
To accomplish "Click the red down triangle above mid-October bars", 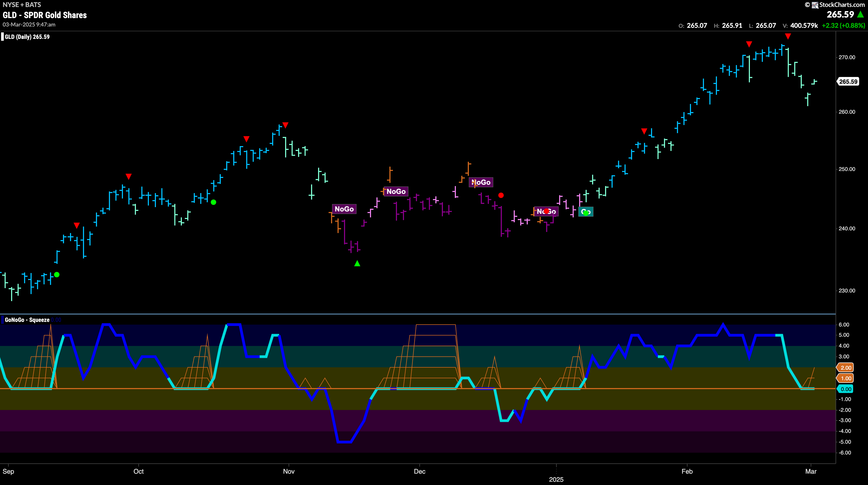I will pos(246,139).
